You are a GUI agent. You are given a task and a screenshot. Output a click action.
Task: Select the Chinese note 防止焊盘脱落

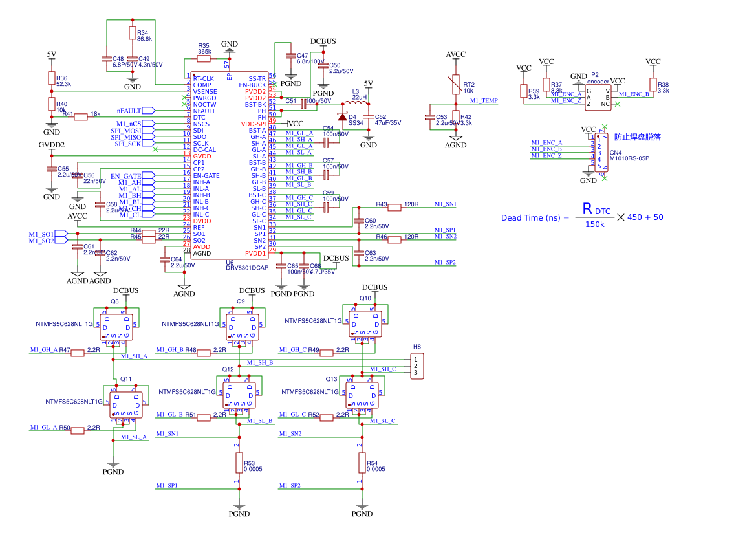click(x=638, y=137)
